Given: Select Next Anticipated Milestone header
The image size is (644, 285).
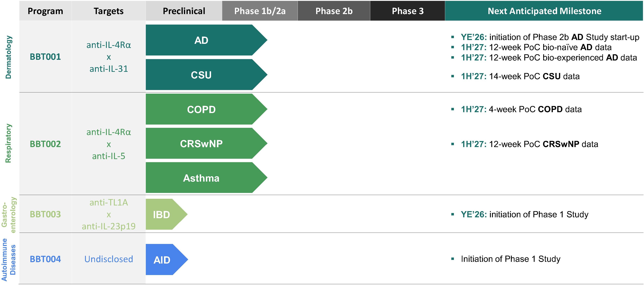Looking at the screenshot, I should (x=544, y=11).
